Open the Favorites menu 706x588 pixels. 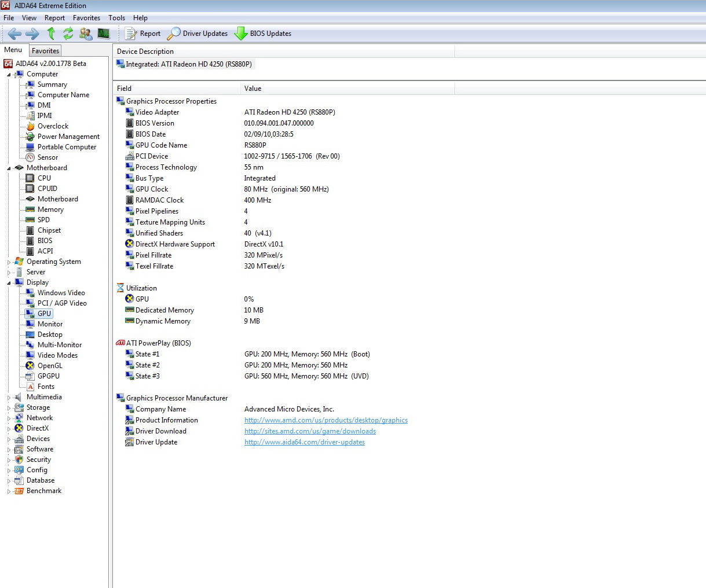pos(86,18)
